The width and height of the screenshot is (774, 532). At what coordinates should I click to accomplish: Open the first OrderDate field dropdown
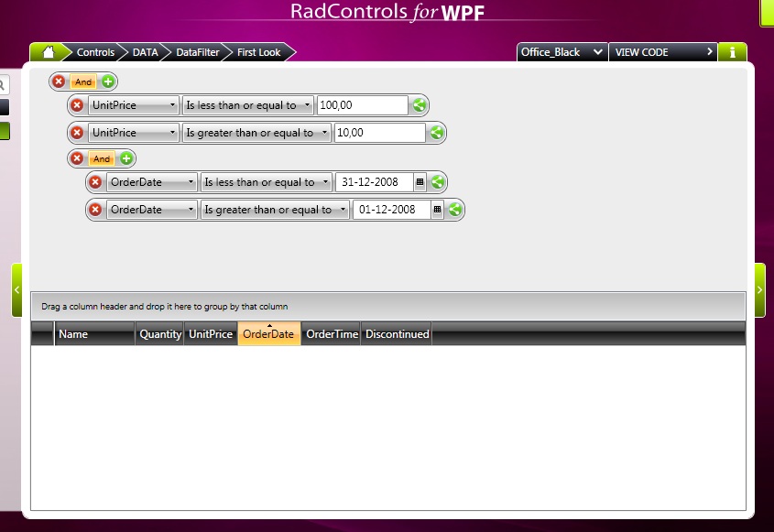pos(151,182)
